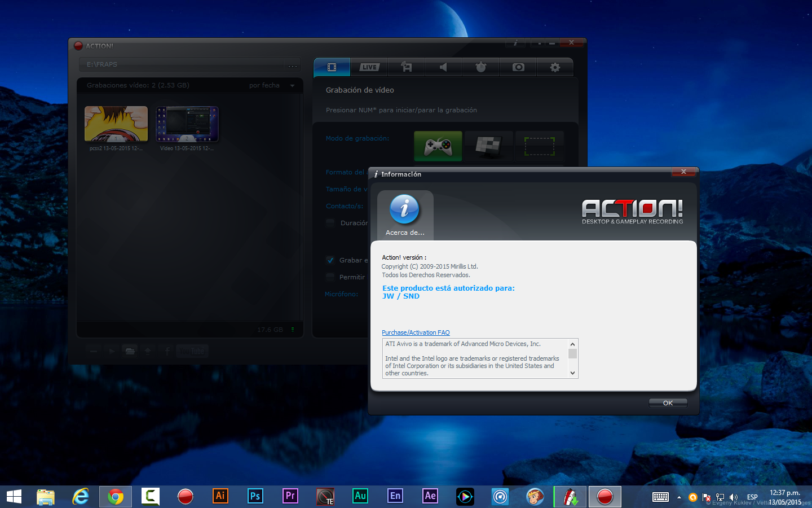Open the screenshots camera tab
This screenshot has width=812, height=508.
tap(518, 67)
